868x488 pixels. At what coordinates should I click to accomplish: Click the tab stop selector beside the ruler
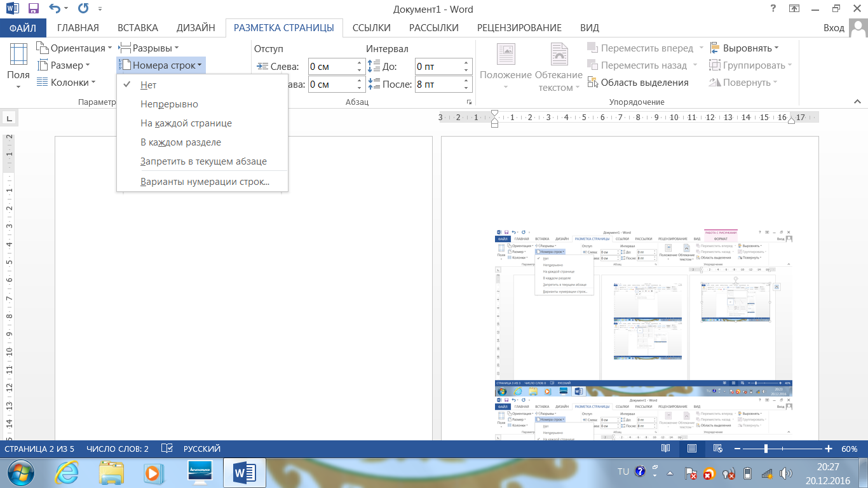[x=9, y=118]
